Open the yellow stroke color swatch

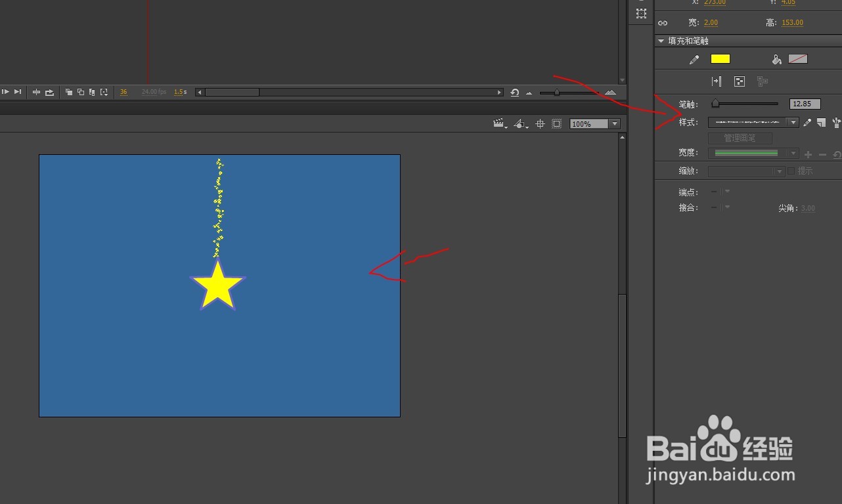pos(720,59)
